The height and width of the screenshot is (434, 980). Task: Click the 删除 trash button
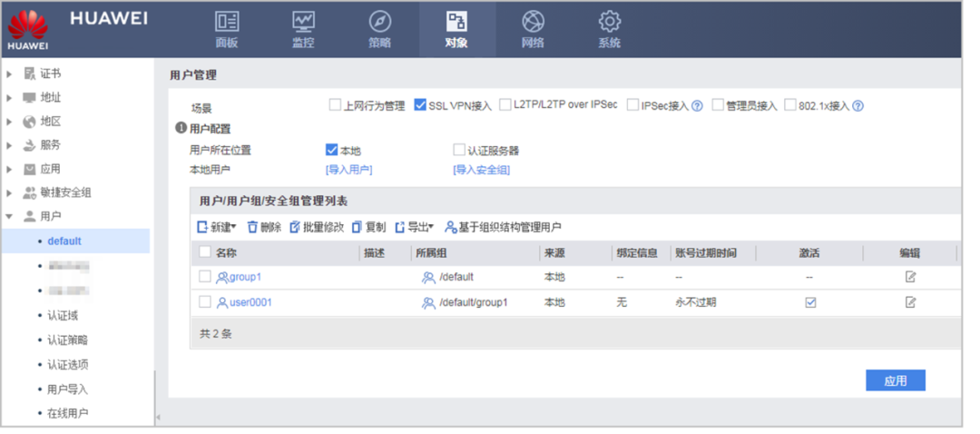coord(264,228)
